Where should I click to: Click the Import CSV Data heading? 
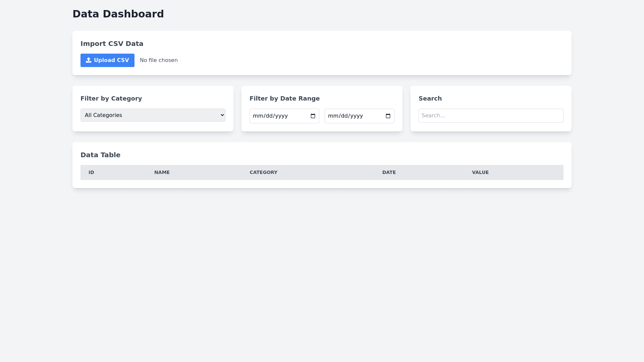coord(112,44)
